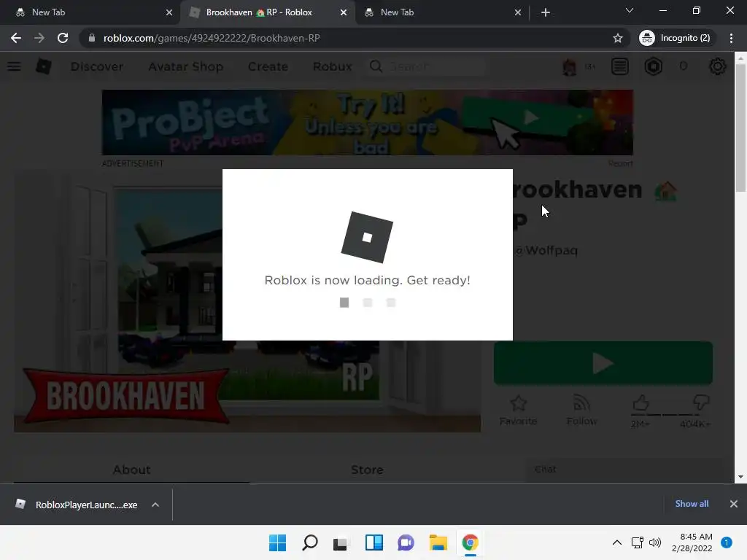Favorite the Brookhaven game

519,411
